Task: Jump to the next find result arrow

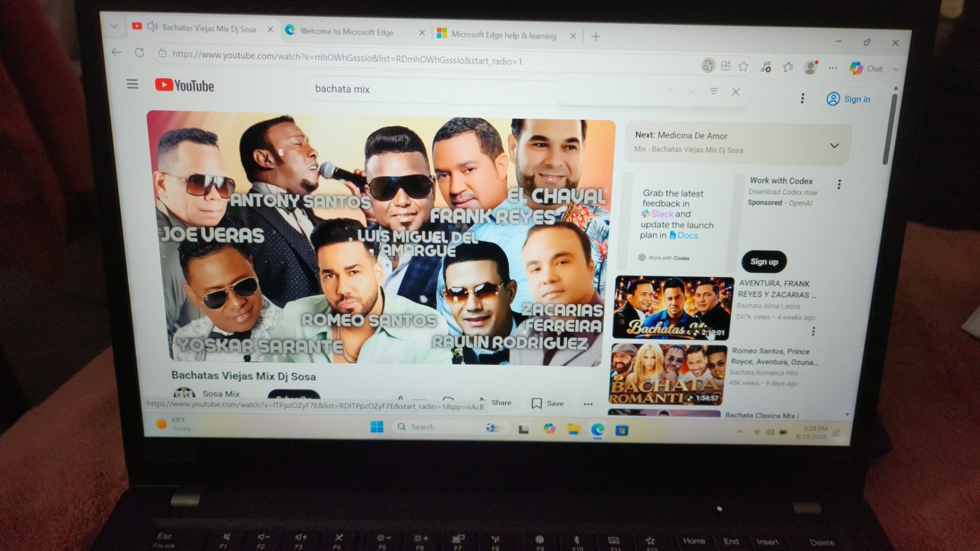Action: 691,91
